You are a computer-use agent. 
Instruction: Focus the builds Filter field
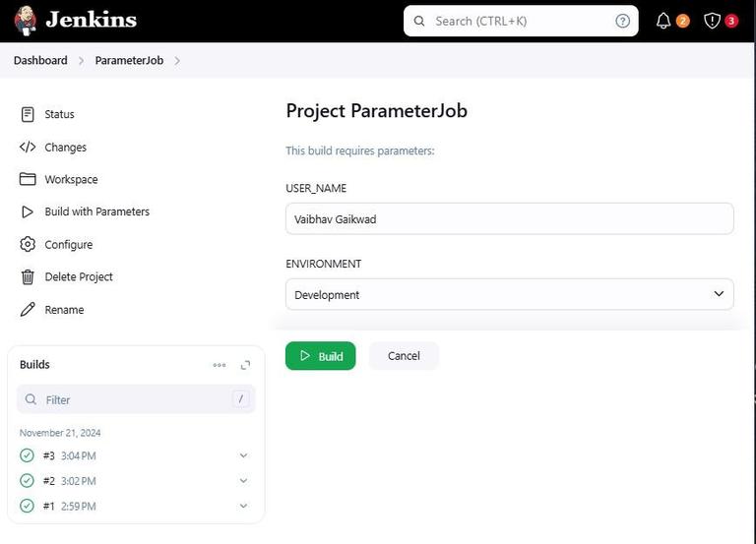(136, 399)
